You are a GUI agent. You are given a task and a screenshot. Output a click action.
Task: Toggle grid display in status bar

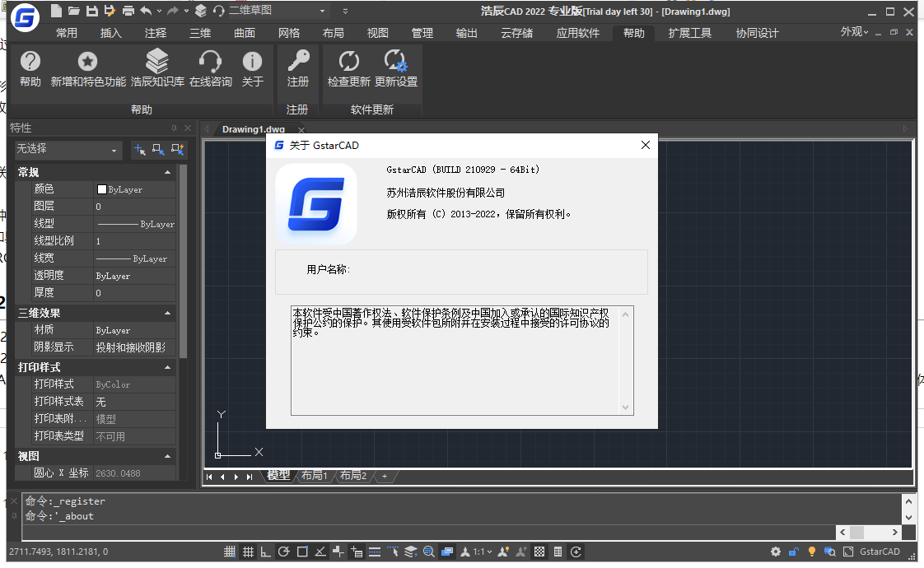(x=248, y=552)
